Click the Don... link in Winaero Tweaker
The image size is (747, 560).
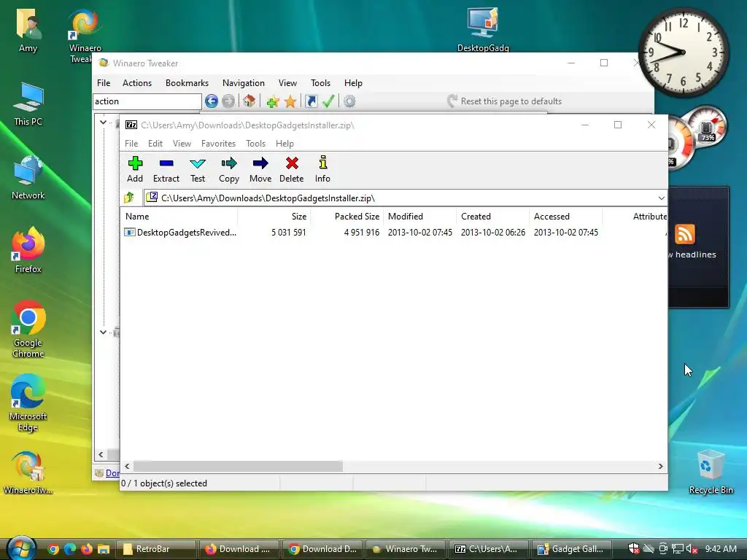pos(112,472)
